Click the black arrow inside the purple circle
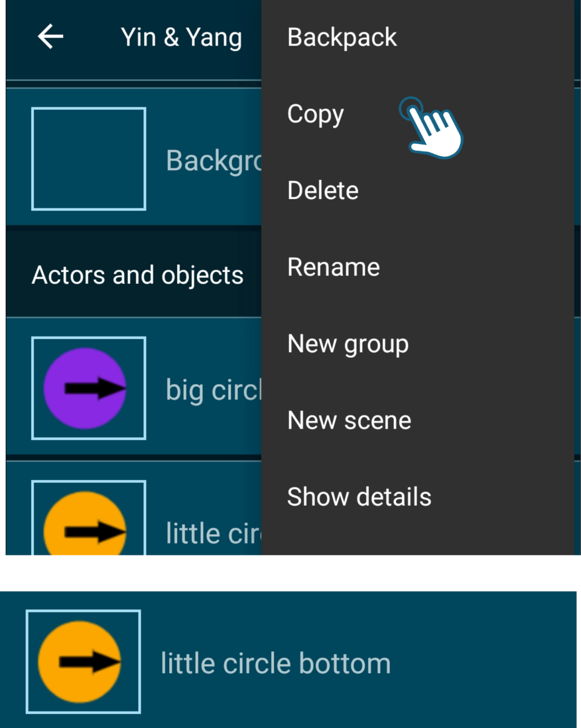Viewport: 581px width, 728px height. pyautogui.click(x=95, y=388)
